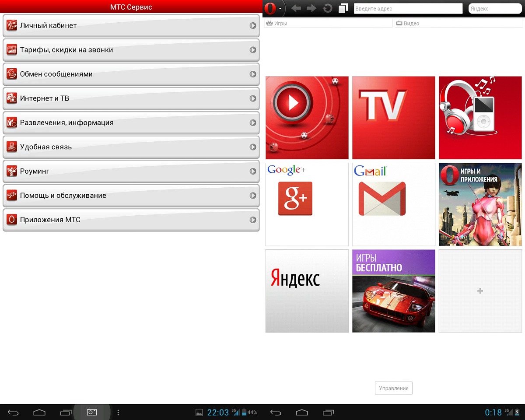Tap Android home button in left screen
The width and height of the screenshot is (525, 420).
coord(39,412)
